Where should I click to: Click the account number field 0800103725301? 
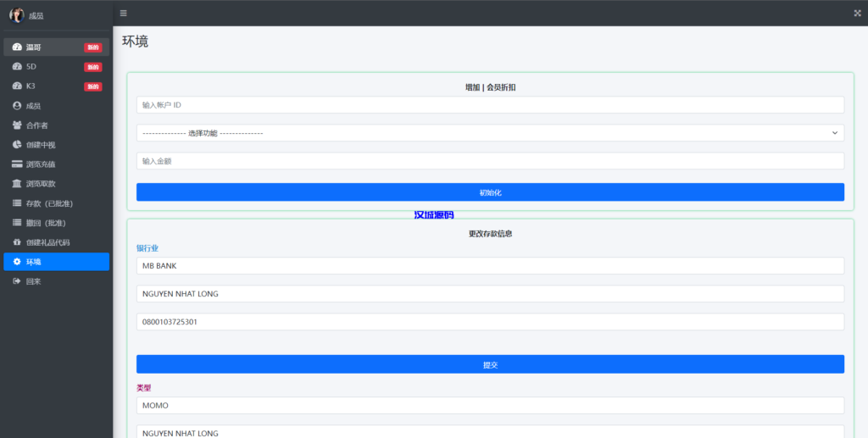coord(490,322)
